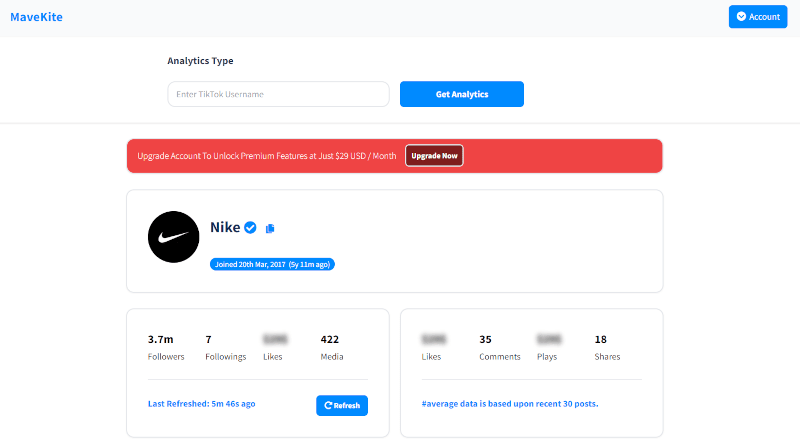Click the blurred Plays value
The width and height of the screenshot is (801, 448).
pos(549,340)
